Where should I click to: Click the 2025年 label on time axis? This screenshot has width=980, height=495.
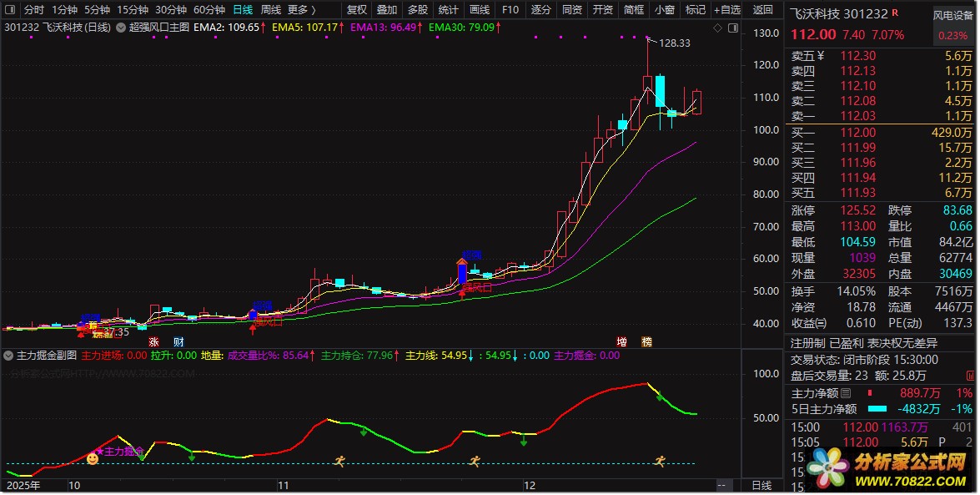click(x=23, y=486)
